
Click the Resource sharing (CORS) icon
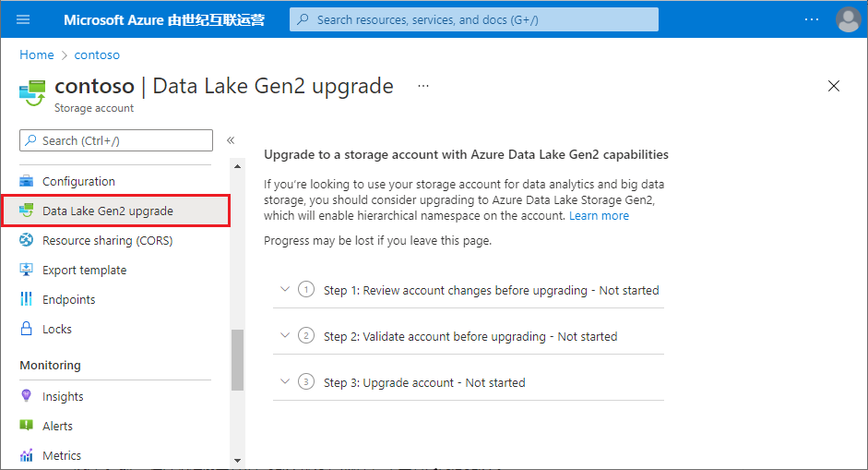pos(26,241)
